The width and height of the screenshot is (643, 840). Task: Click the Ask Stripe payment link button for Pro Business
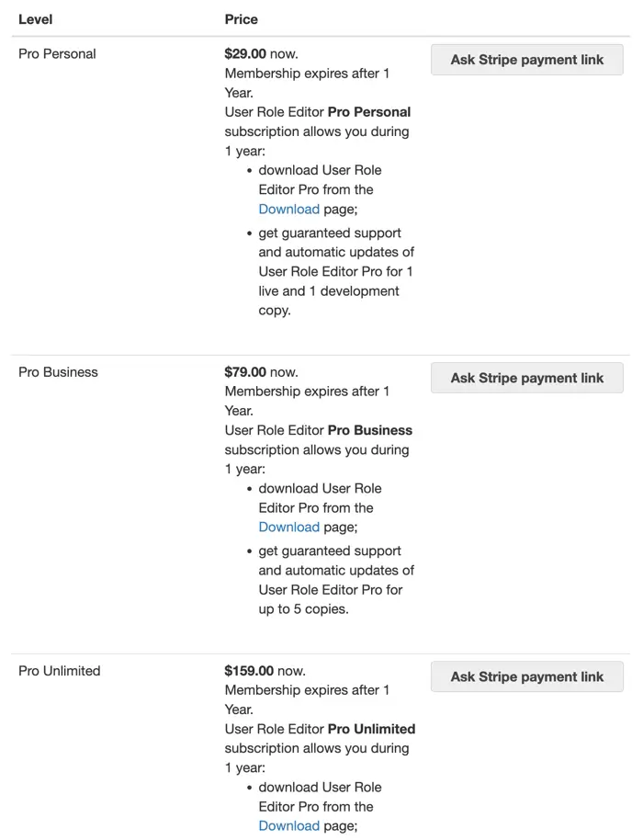coord(526,378)
